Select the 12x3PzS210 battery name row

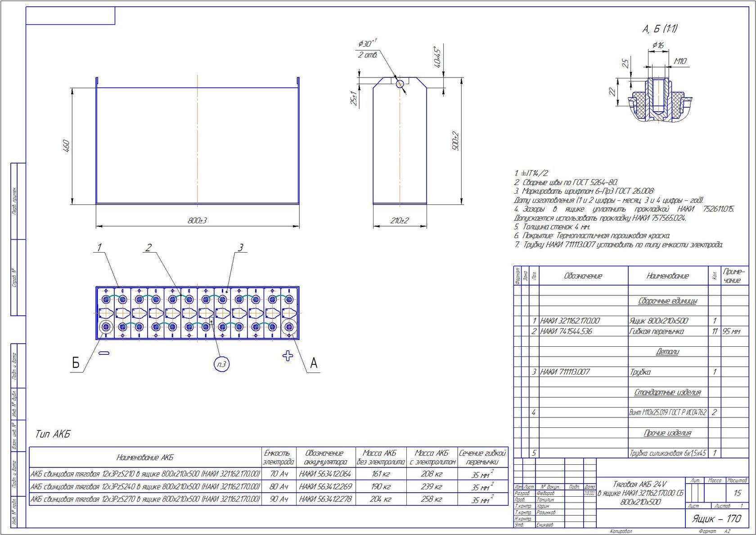(x=145, y=474)
